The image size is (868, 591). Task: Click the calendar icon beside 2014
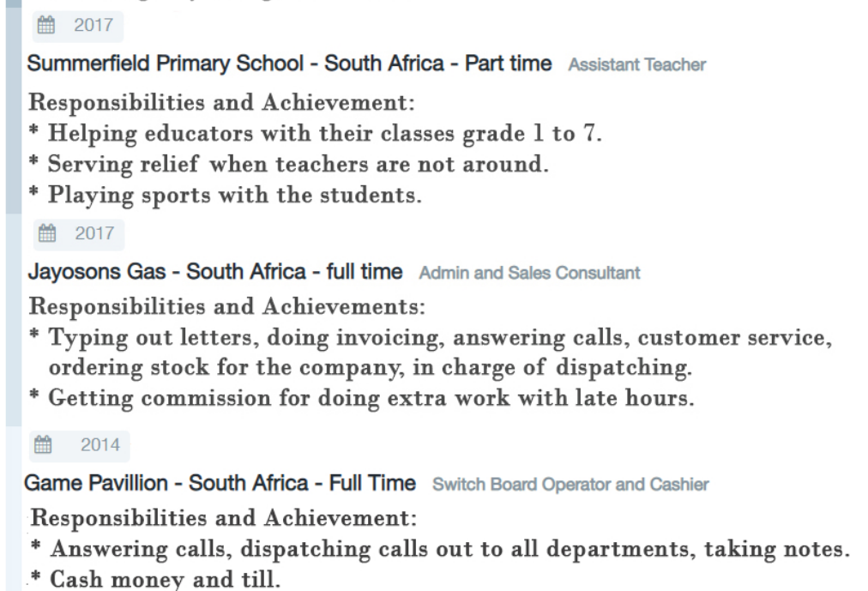tap(43, 445)
